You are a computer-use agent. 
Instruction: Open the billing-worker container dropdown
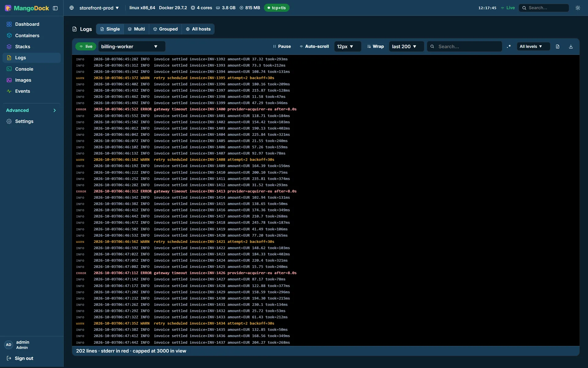[132, 47]
